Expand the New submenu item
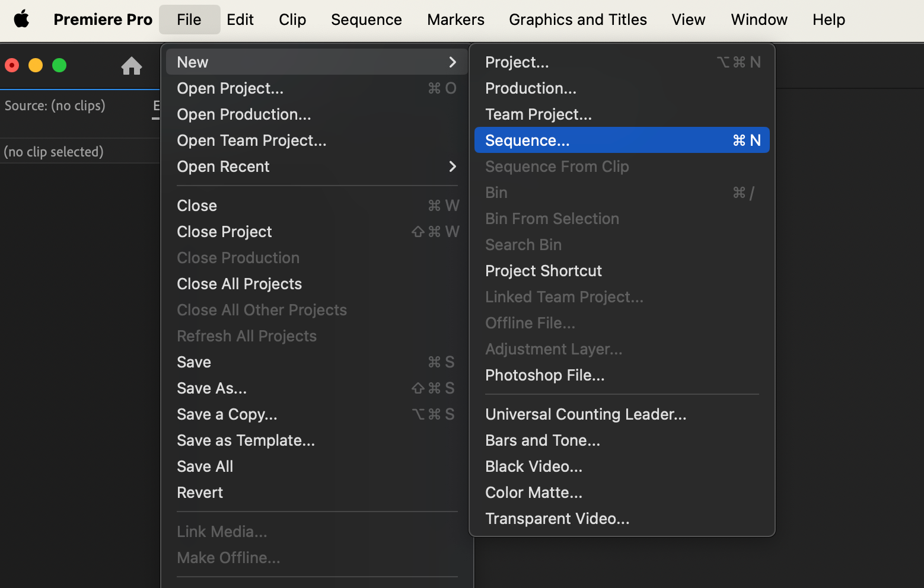 [x=317, y=62]
